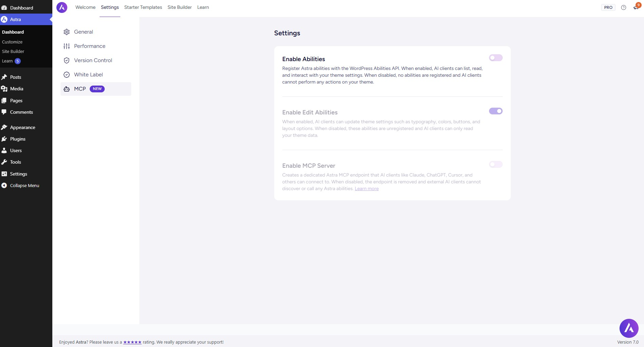Go to Starter Templates tab
Screen dimensions: 644x347
coord(143,7)
